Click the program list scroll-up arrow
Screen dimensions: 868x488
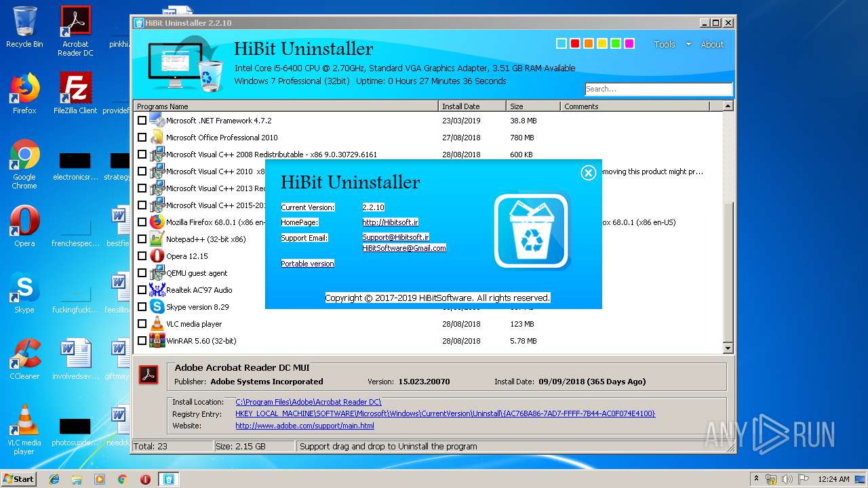coord(728,106)
